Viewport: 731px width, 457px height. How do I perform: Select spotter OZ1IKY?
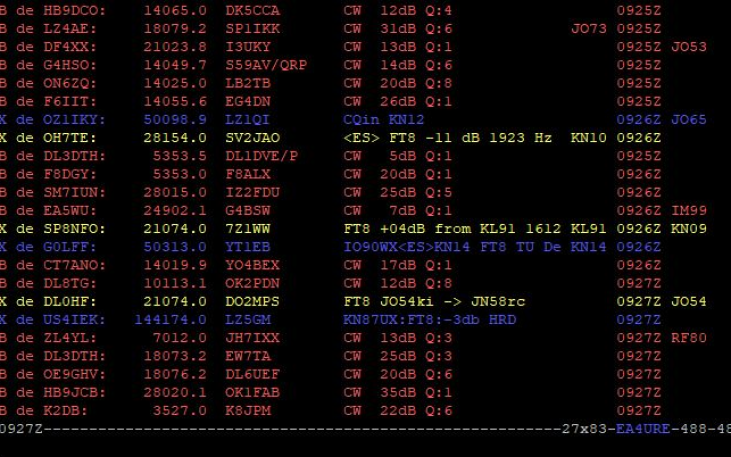coord(75,119)
